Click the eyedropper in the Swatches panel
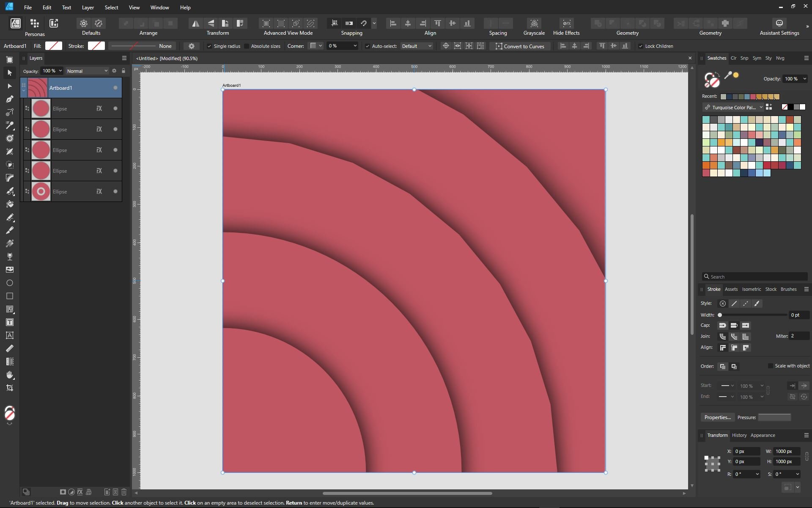 [x=727, y=75]
